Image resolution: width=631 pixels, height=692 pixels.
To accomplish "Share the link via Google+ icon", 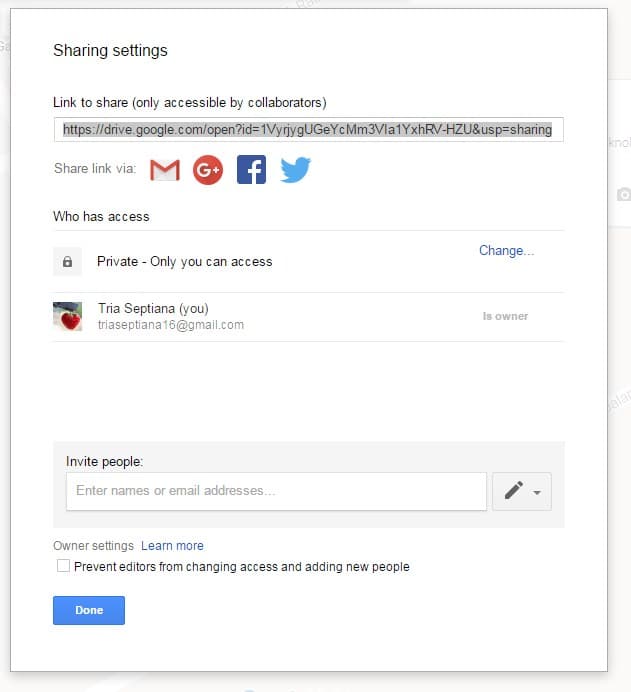I will (x=208, y=170).
